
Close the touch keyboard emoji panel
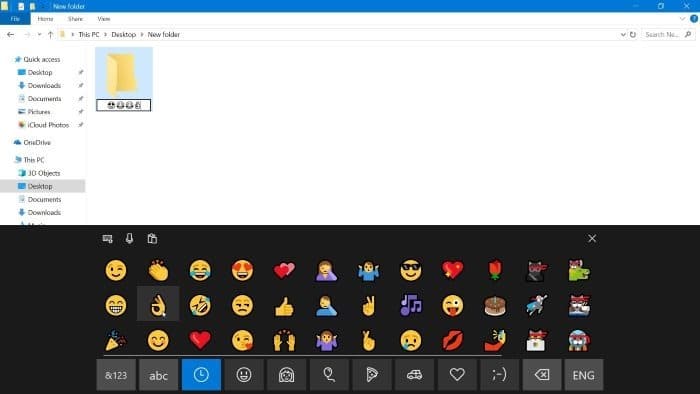[x=592, y=239]
